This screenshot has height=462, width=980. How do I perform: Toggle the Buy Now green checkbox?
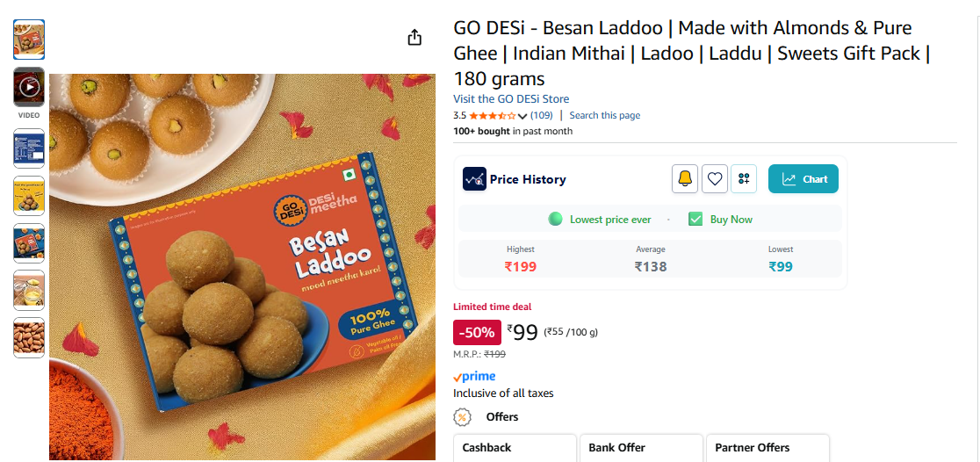pos(695,220)
